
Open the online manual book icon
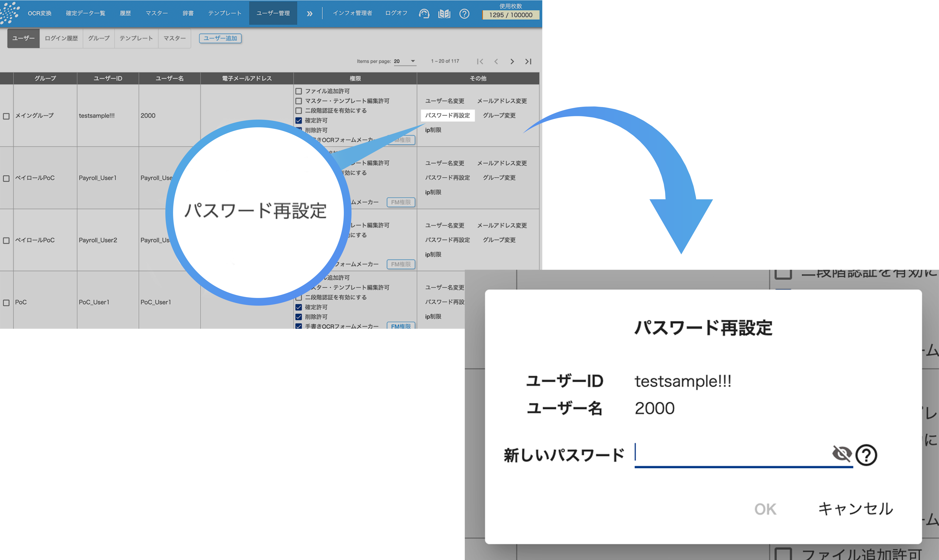click(x=444, y=13)
